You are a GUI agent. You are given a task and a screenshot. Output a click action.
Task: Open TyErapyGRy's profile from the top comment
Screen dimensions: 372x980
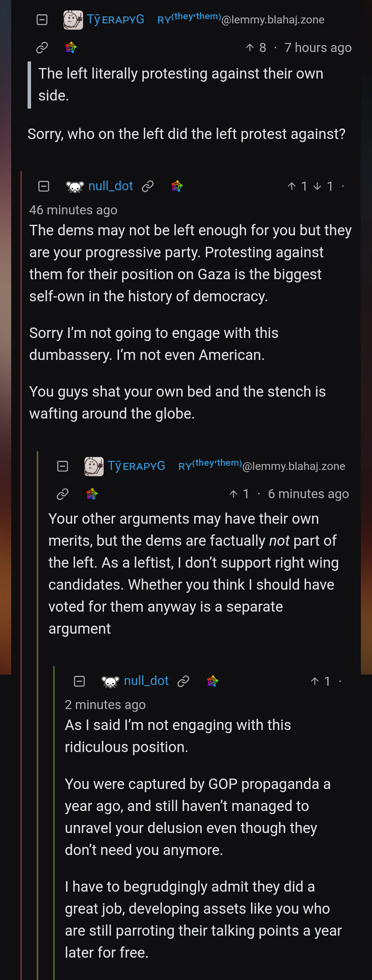coord(116,20)
